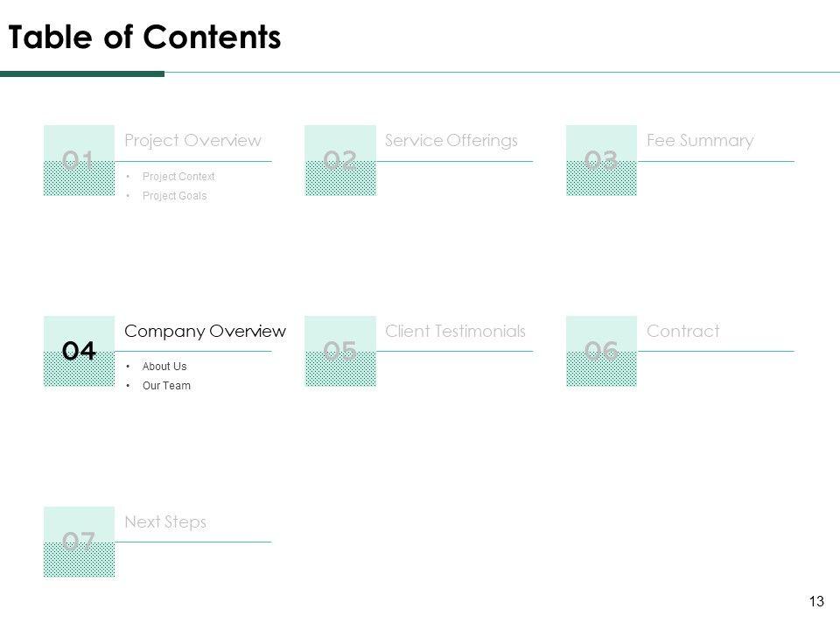This screenshot has width=840, height=630.
Task: Open the Project Overview heading
Action: pos(192,140)
